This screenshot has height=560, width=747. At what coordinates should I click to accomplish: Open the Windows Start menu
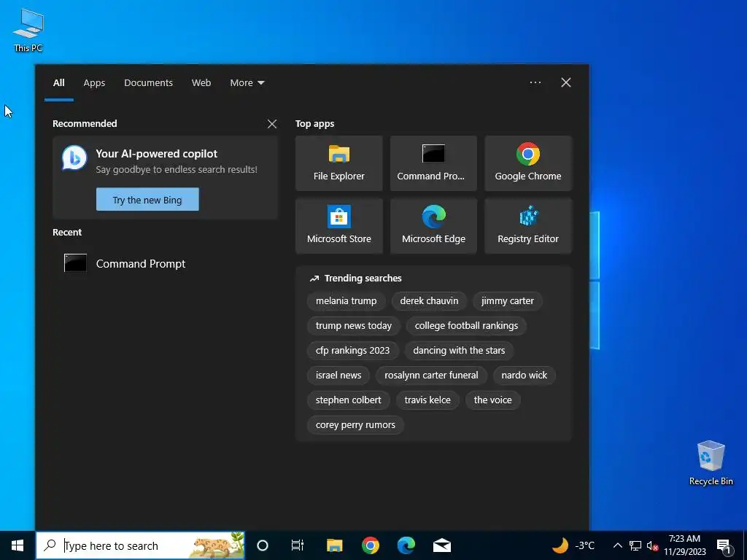(x=18, y=545)
